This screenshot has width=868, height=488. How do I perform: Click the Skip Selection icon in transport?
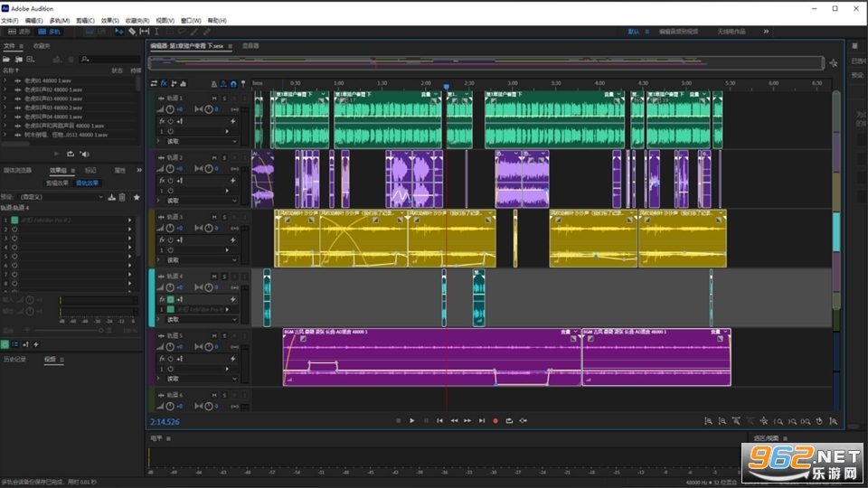[524, 421]
